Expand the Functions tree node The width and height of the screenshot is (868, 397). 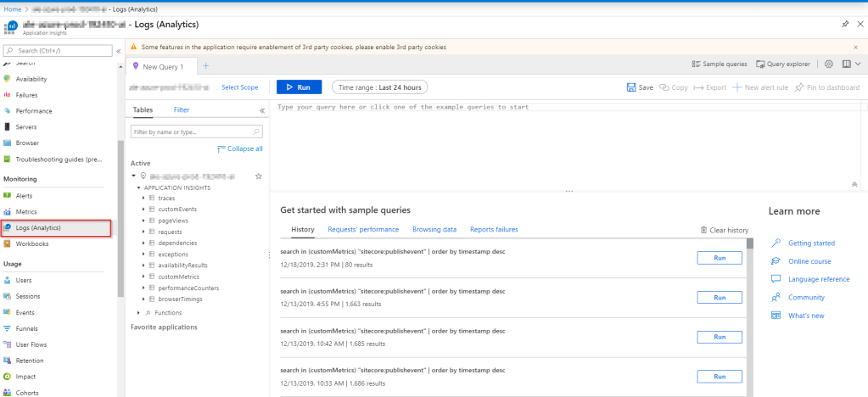pyautogui.click(x=137, y=312)
